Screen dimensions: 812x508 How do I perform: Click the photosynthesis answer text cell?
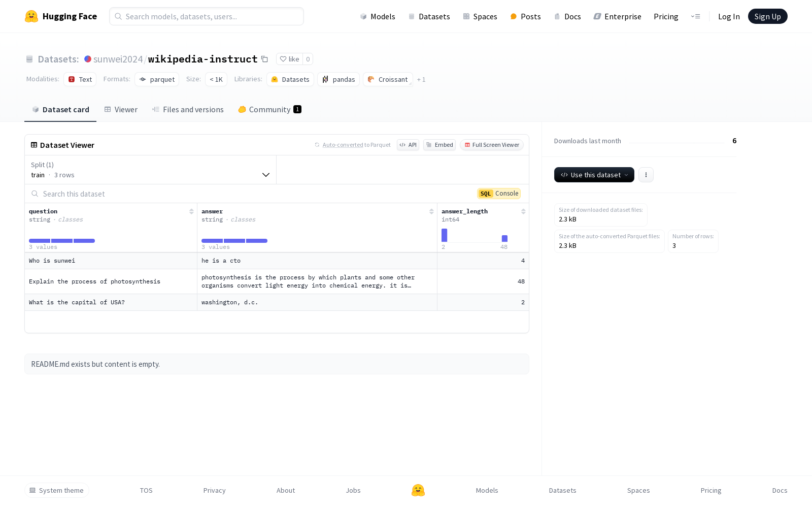pos(317,281)
